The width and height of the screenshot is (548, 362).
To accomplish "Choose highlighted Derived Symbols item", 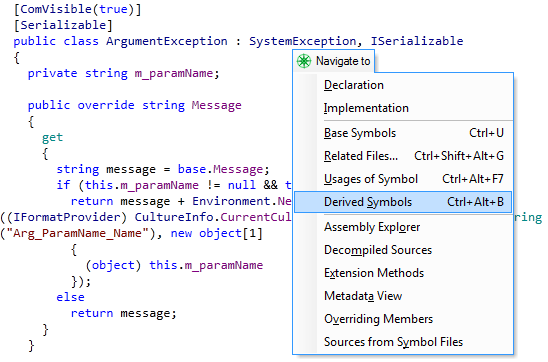I will 403,202.
